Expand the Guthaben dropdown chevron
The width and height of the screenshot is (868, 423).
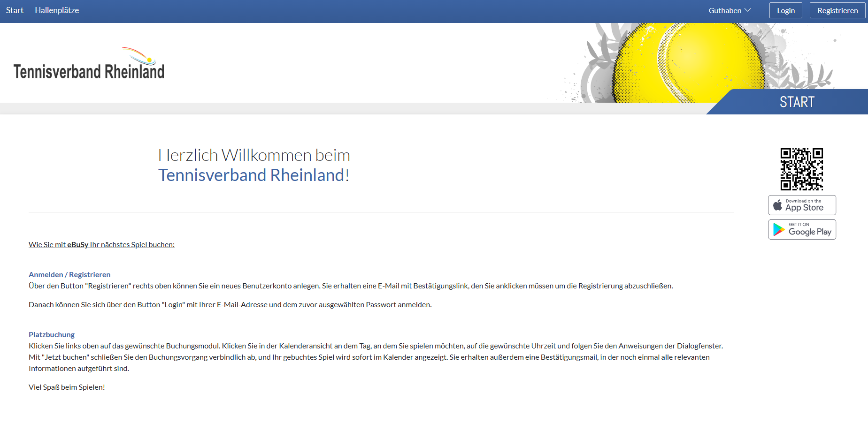pos(748,10)
